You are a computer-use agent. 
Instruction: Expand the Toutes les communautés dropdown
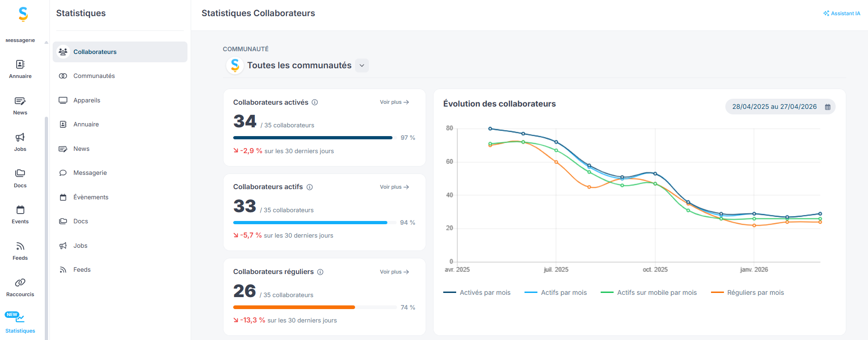coord(362,66)
